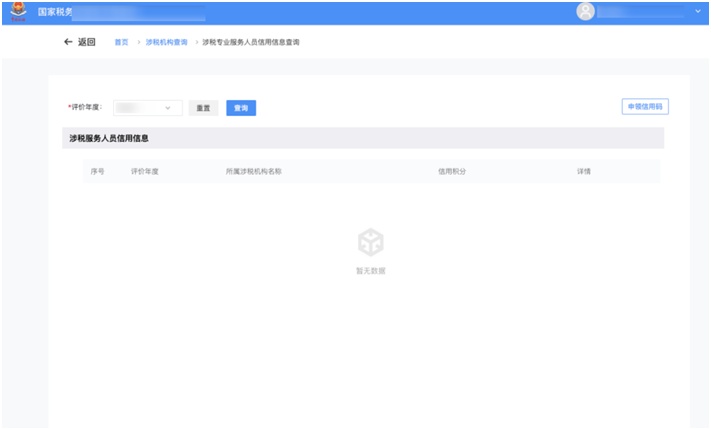Image resolution: width=711 pixels, height=430 pixels.
Task: Click the 序号 column header
Action: (x=98, y=171)
